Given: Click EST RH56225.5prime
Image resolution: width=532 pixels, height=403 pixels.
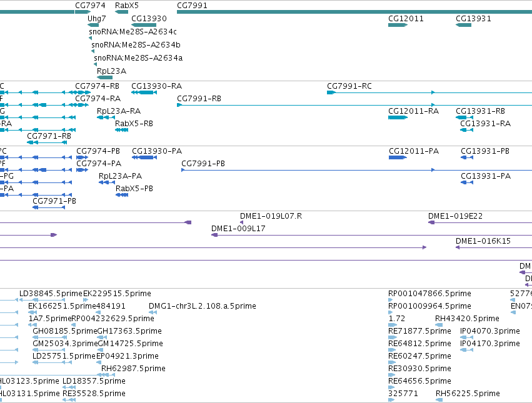Looking at the screenshot, I should [x=468, y=394].
